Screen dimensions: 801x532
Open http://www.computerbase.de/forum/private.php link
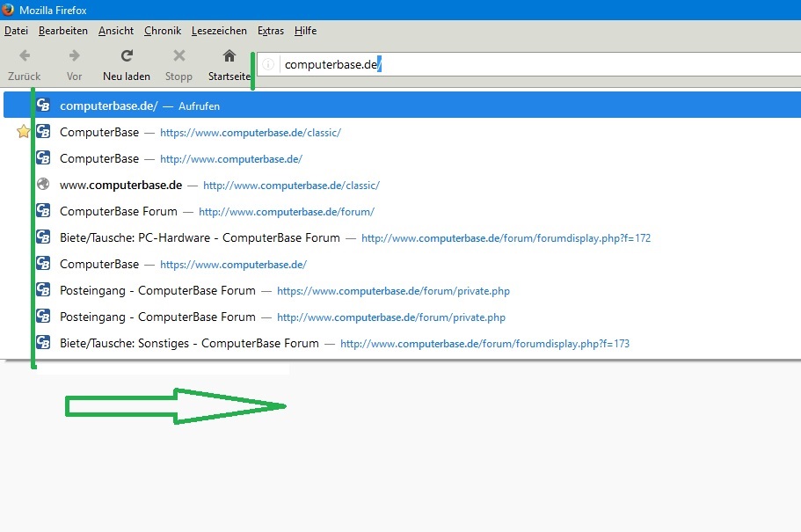click(x=391, y=317)
